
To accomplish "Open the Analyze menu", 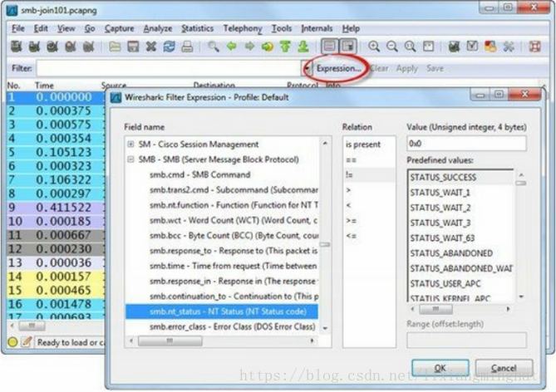I will [x=158, y=28].
